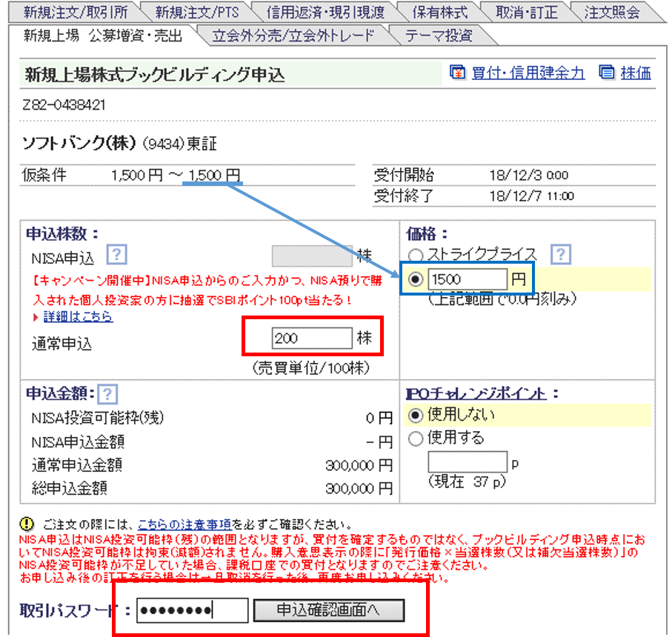Viewport: 672px width, 637px height.
Task: Go to the 保有株式 tab
Action: tap(439, 12)
